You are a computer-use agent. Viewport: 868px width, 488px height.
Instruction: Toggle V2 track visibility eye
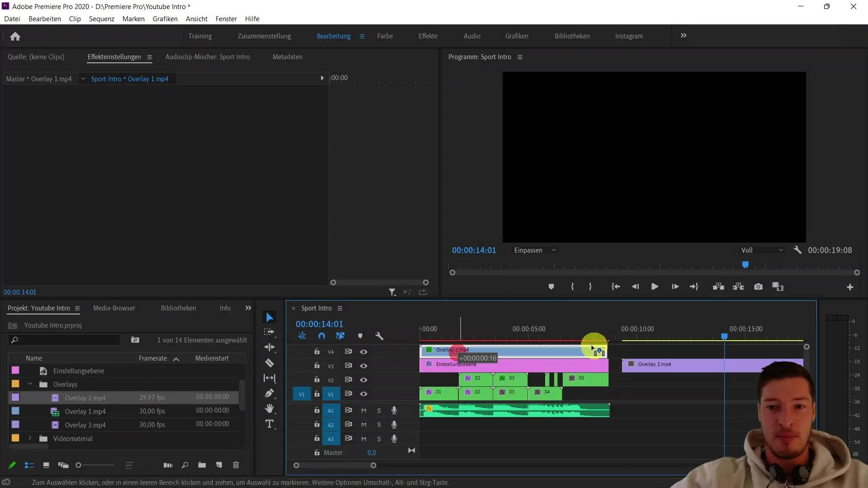click(x=363, y=380)
